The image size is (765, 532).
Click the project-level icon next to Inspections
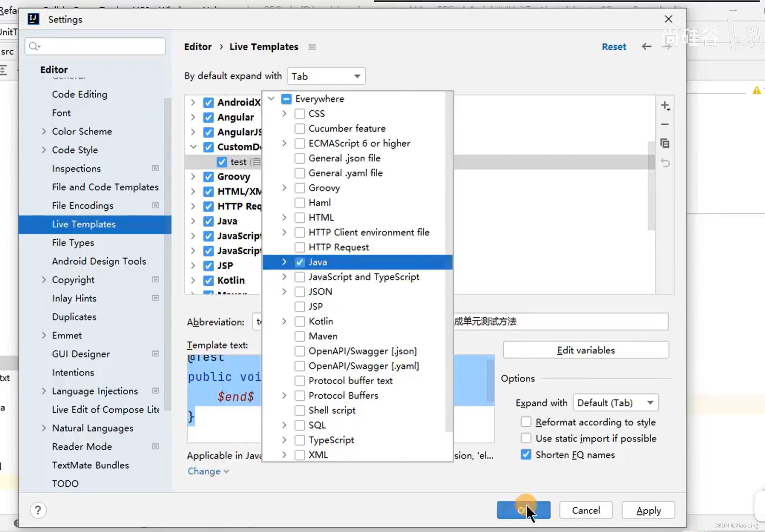[155, 168]
